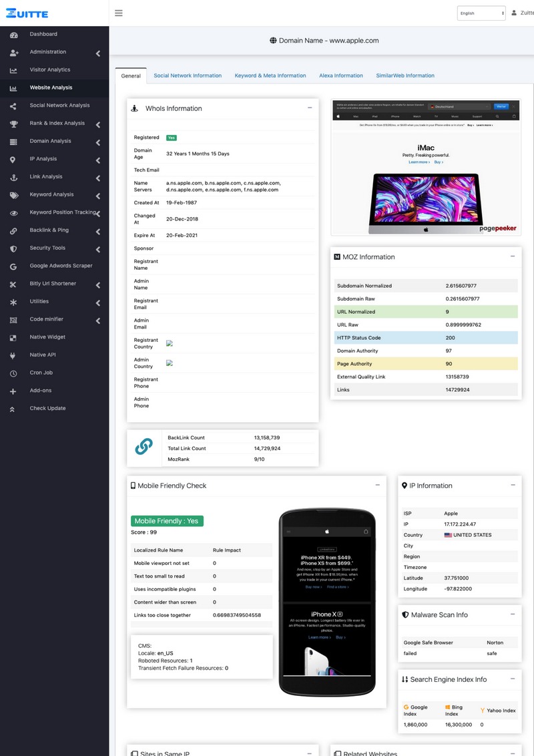
Task: Click the Check Update double-chevron icon
Action: click(13, 409)
